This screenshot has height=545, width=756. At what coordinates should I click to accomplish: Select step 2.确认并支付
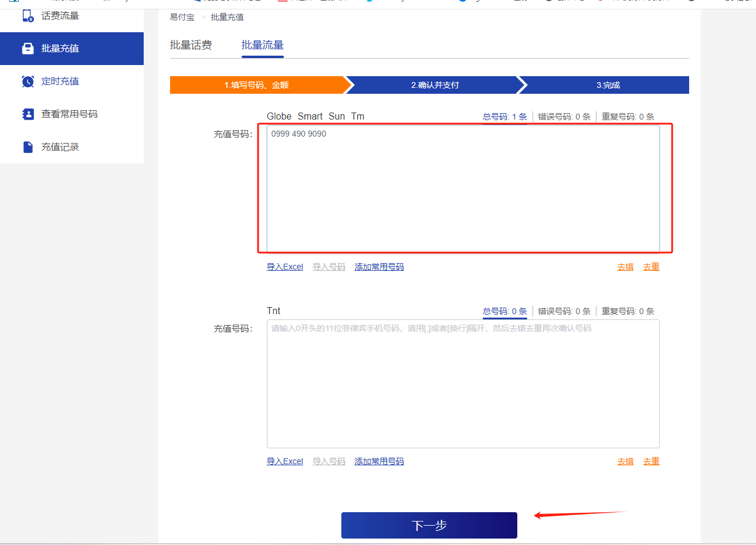pos(435,85)
